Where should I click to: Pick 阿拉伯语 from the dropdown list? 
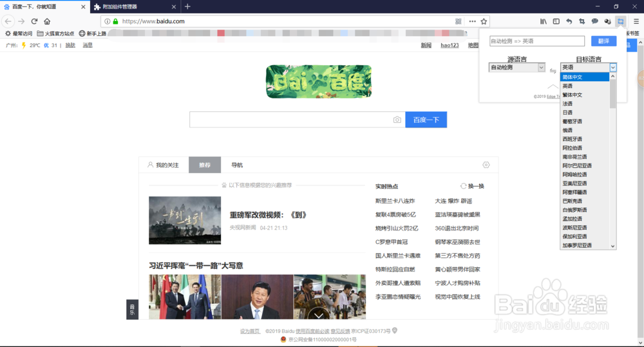[585, 148]
